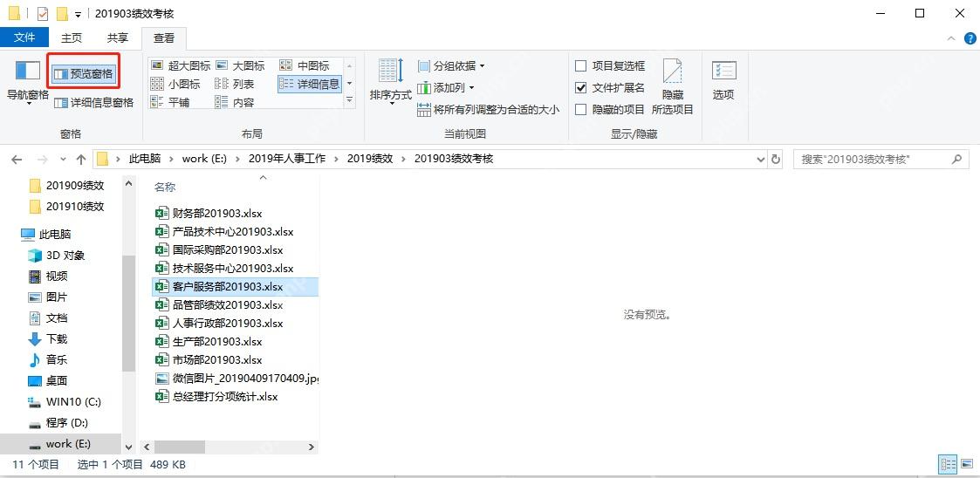Open the 201910绩效 folder in sidebar
Viewport: 980px width, 478px height.
coord(67,206)
